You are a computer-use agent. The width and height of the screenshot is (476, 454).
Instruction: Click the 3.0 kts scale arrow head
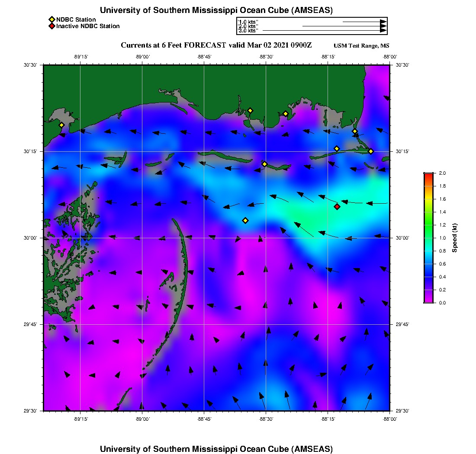(x=383, y=31)
